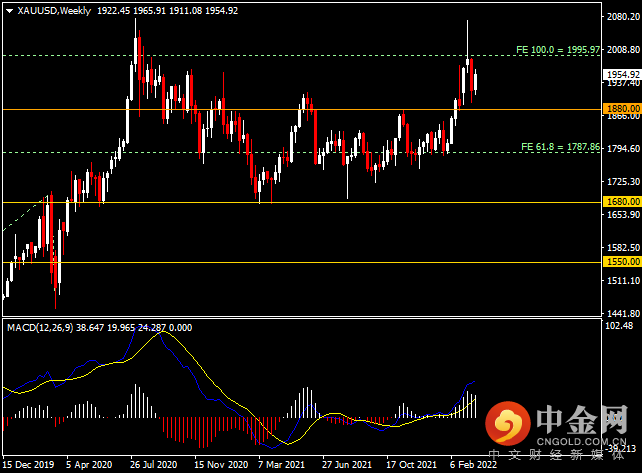Click the MACD scale value 102.48
Viewport: 642px width, 473px height.
pyautogui.click(x=619, y=326)
